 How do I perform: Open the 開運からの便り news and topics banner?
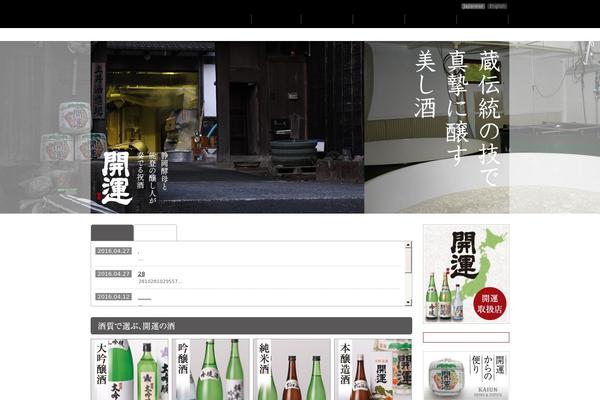coord(466,376)
